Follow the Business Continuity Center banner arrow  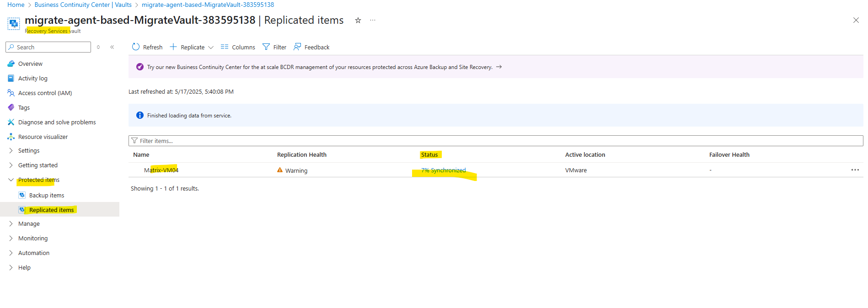(499, 67)
